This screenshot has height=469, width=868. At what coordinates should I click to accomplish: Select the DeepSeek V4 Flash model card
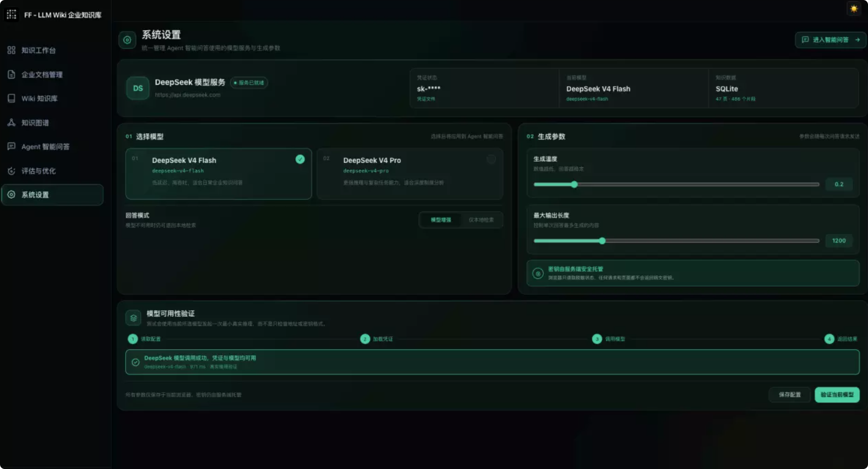(219, 174)
